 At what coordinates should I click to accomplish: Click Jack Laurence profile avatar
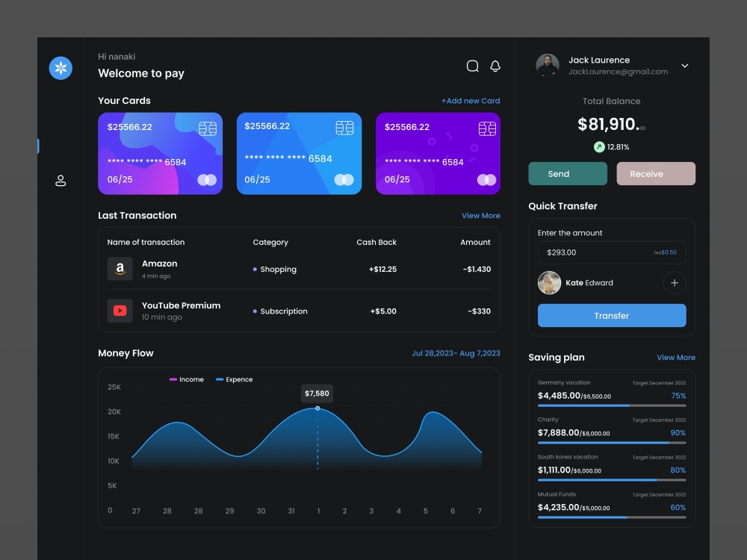click(548, 65)
